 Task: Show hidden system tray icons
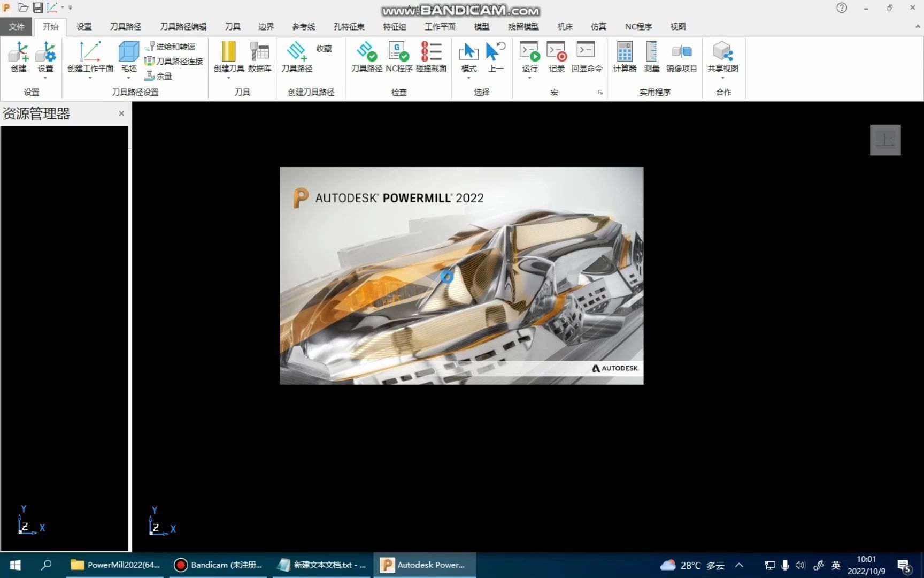pos(740,565)
